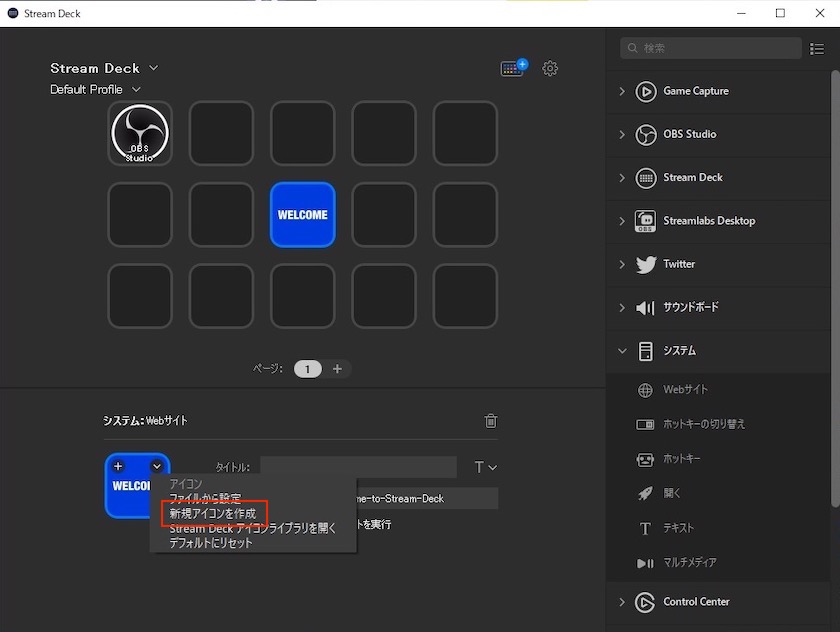Minimize the Stream Deck window

click(x=741, y=13)
